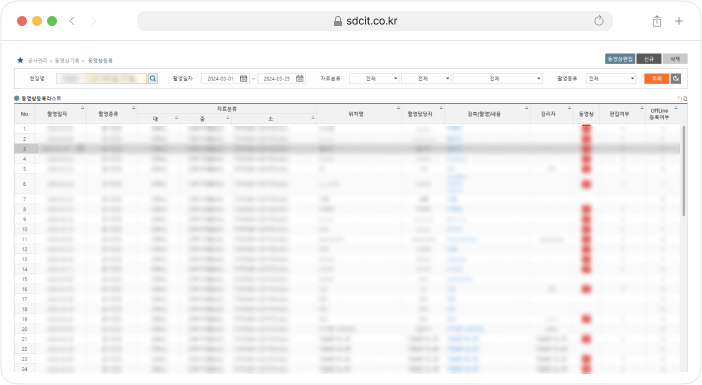Open the red video icon in row 21

(x=586, y=339)
